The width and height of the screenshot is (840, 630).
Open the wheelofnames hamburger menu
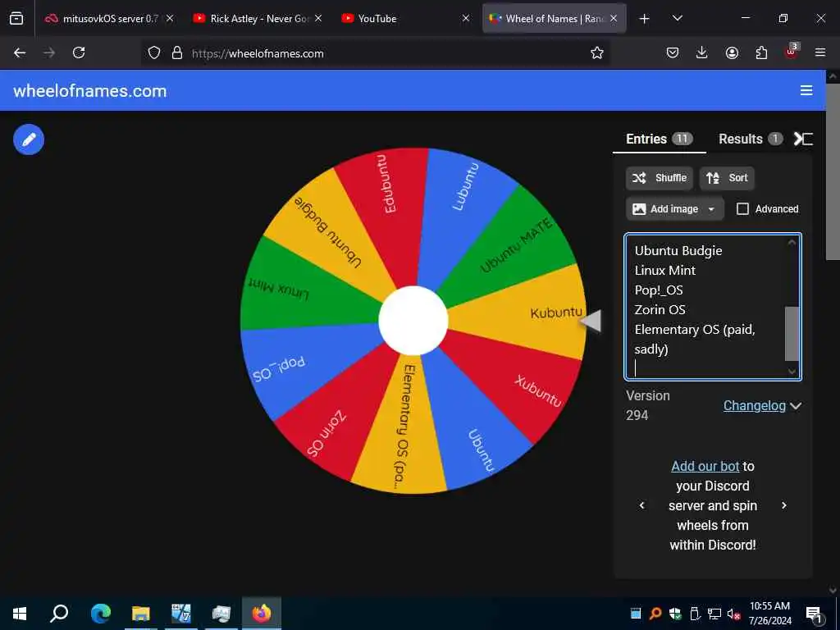[806, 90]
